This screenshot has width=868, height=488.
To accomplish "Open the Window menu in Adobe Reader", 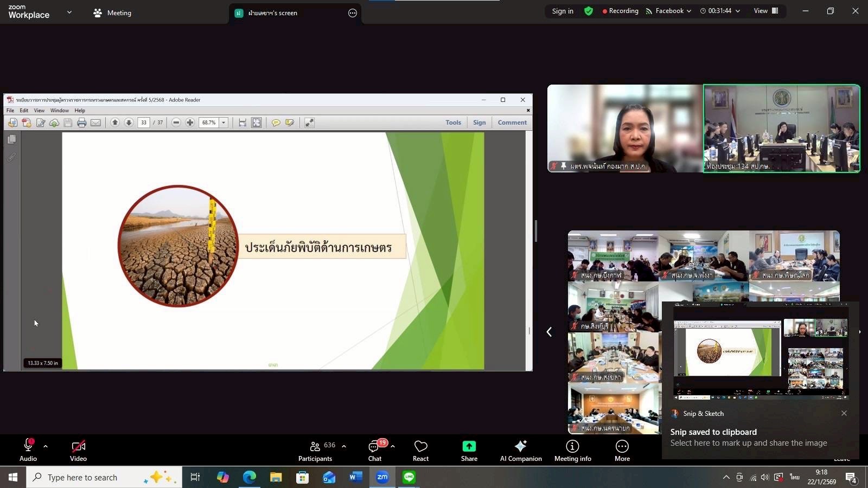I will [x=59, y=110].
